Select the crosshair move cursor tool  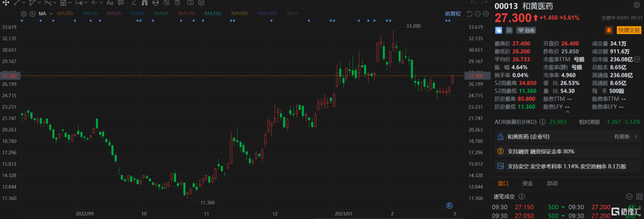pyautogui.click(x=6, y=3)
